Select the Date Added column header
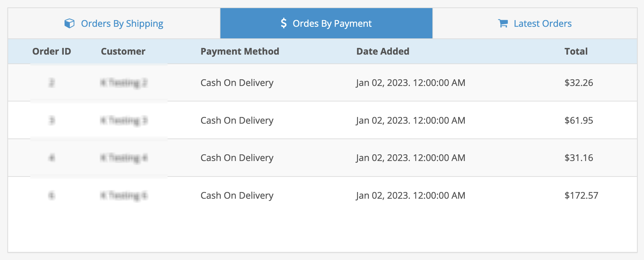Image resolution: width=644 pixels, height=260 pixels. click(x=383, y=51)
